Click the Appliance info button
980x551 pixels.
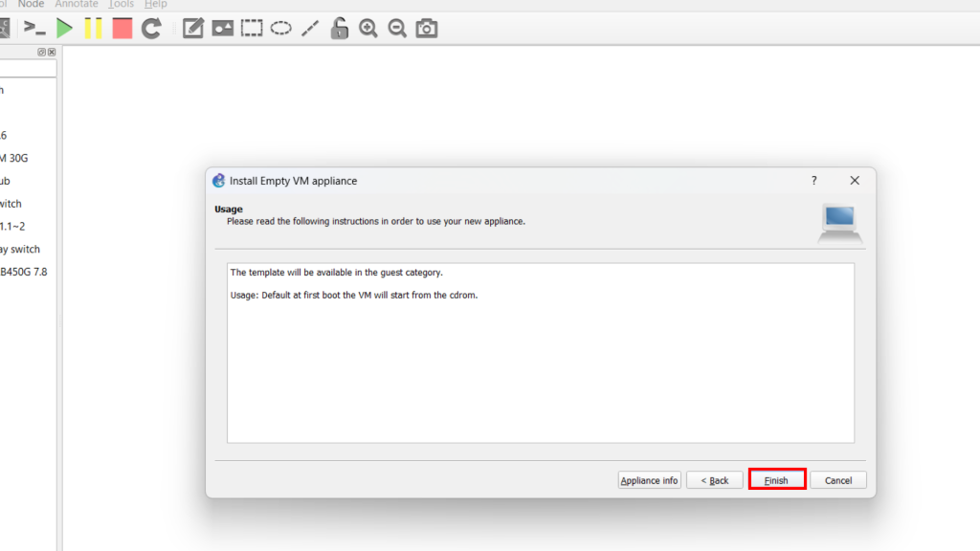[649, 480]
